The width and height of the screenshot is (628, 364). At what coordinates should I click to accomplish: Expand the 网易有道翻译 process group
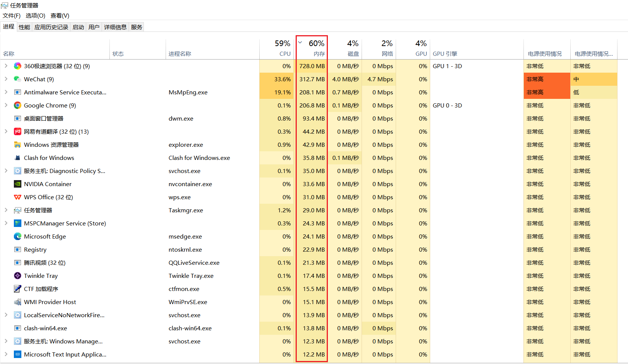6,131
